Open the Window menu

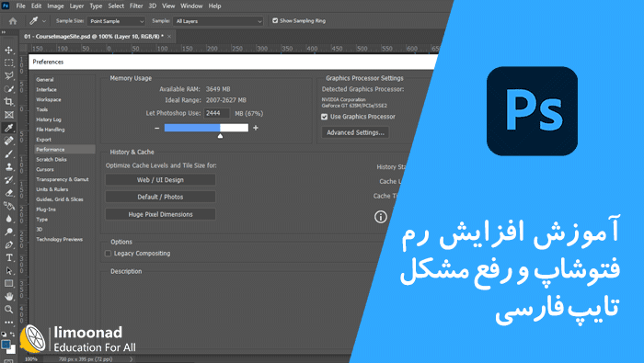tap(191, 6)
